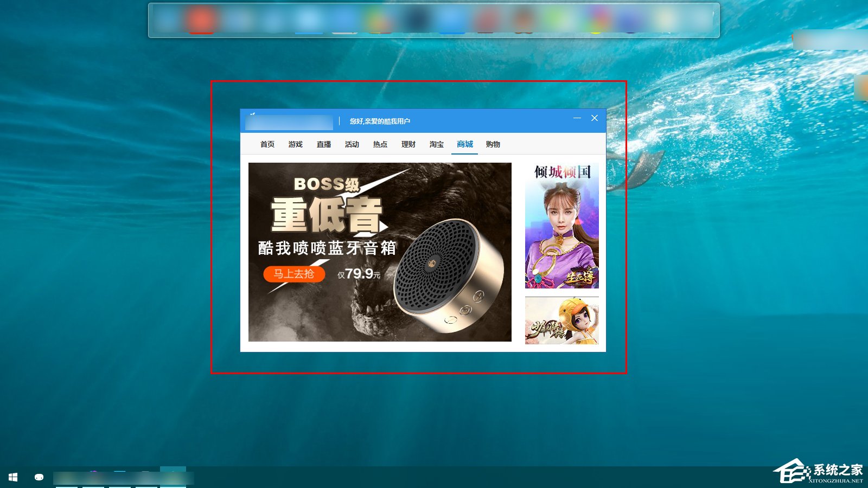The width and height of the screenshot is (868, 488).
Task: Select the 活动 (Activities) tab
Action: coord(352,144)
